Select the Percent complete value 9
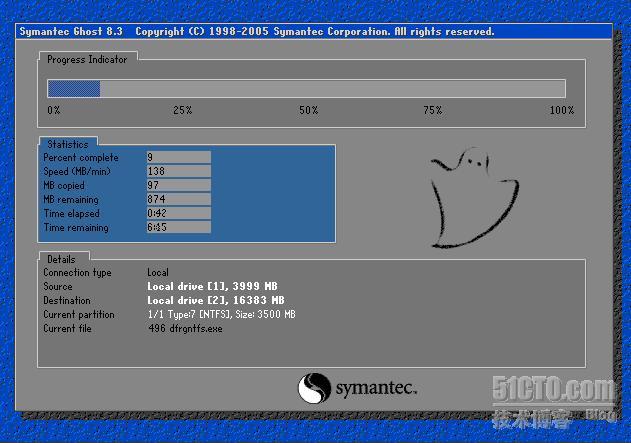This screenshot has height=443, width=631. (x=179, y=157)
